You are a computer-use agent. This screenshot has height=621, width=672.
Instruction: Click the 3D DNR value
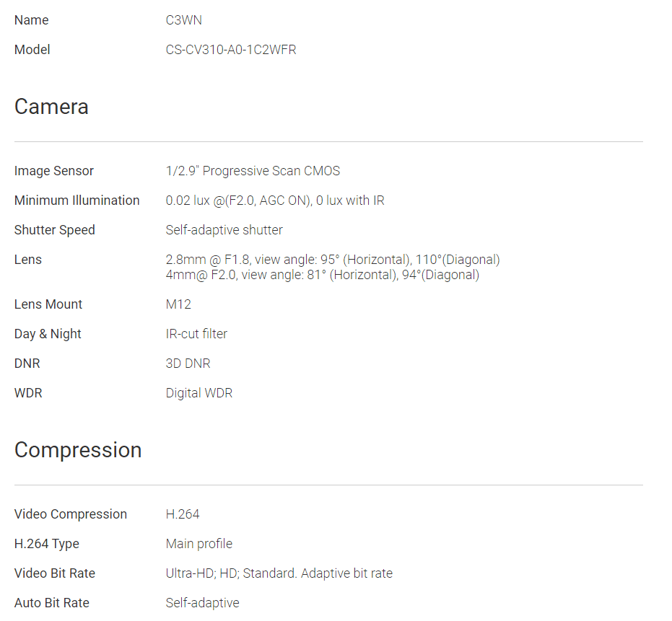tap(188, 364)
